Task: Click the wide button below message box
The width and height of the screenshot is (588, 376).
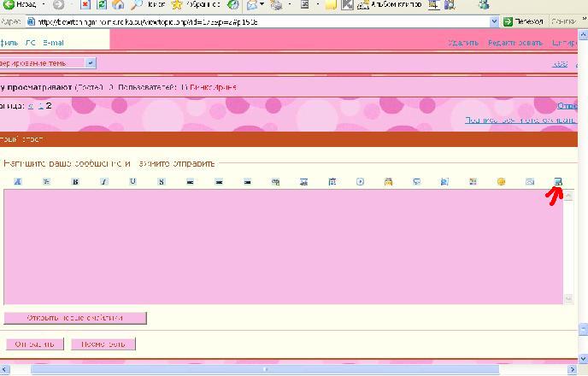Action: (x=75, y=318)
